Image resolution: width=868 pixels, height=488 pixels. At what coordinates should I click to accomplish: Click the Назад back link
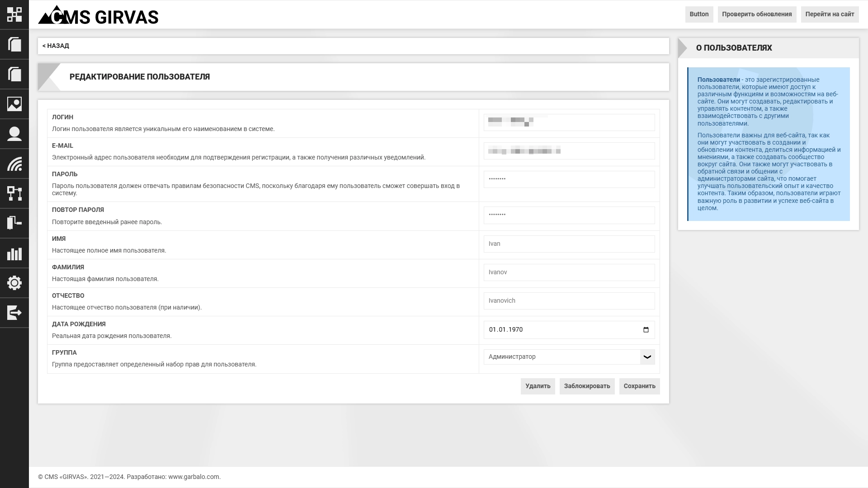click(x=56, y=46)
